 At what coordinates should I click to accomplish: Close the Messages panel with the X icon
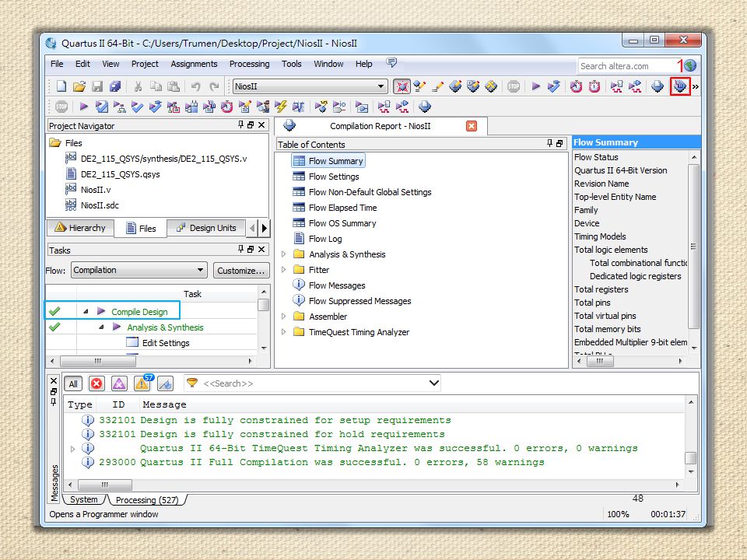pos(54,381)
